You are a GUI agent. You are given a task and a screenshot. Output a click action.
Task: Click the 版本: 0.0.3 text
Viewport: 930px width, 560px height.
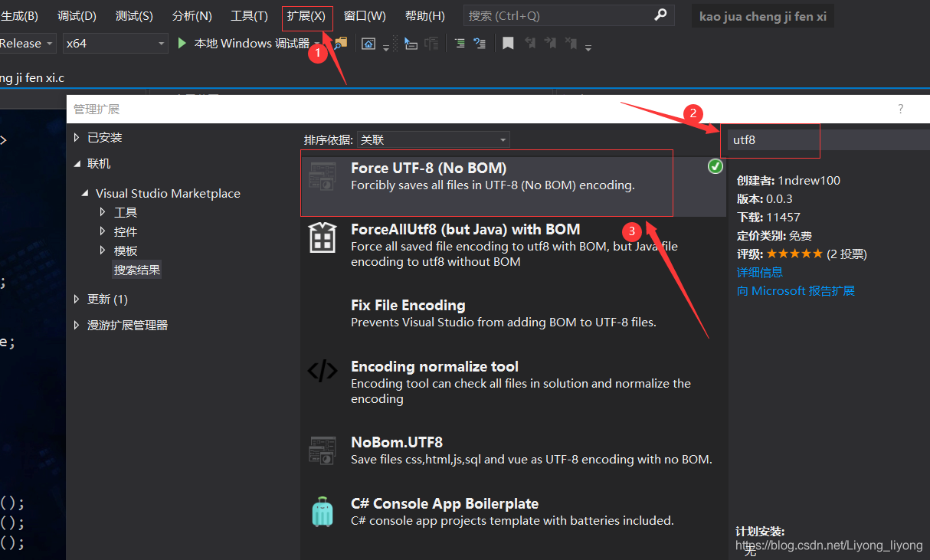(765, 198)
